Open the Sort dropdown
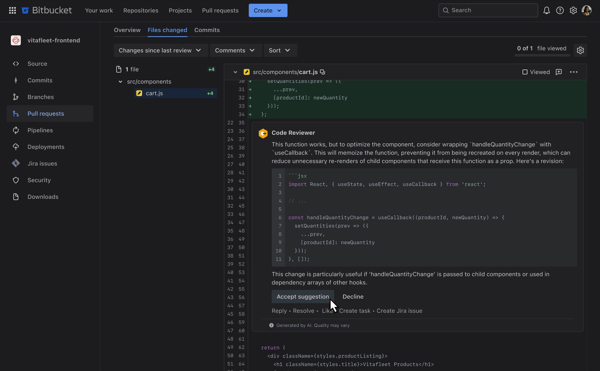Screen dimensions: 600x371 [280, 50]
